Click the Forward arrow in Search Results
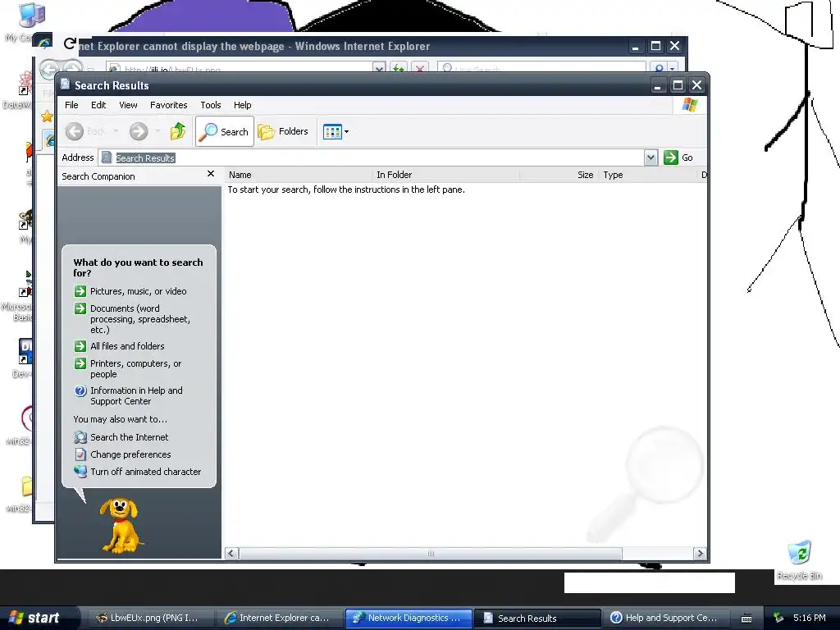840x630 pixels. 139,131
